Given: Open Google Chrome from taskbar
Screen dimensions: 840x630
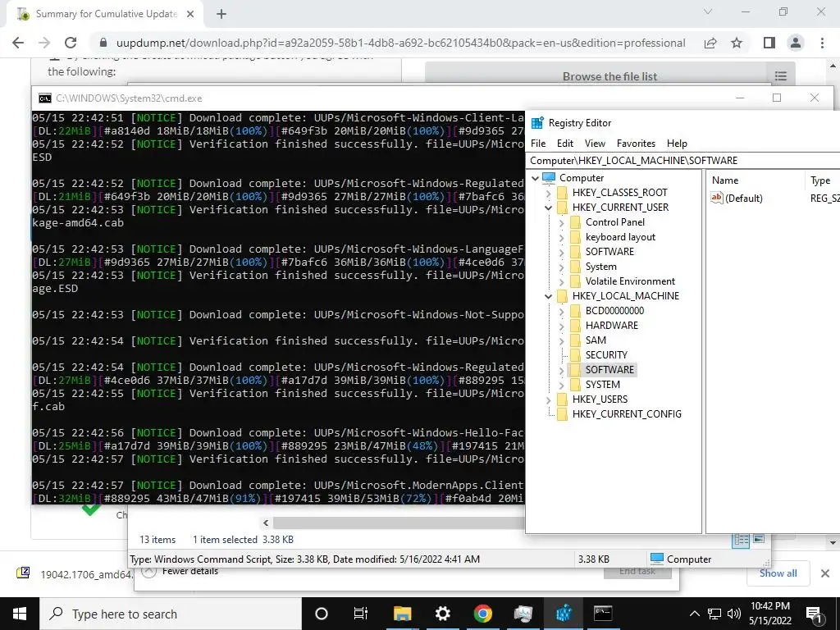Looking at the screenshot, I should click(482, 614).
